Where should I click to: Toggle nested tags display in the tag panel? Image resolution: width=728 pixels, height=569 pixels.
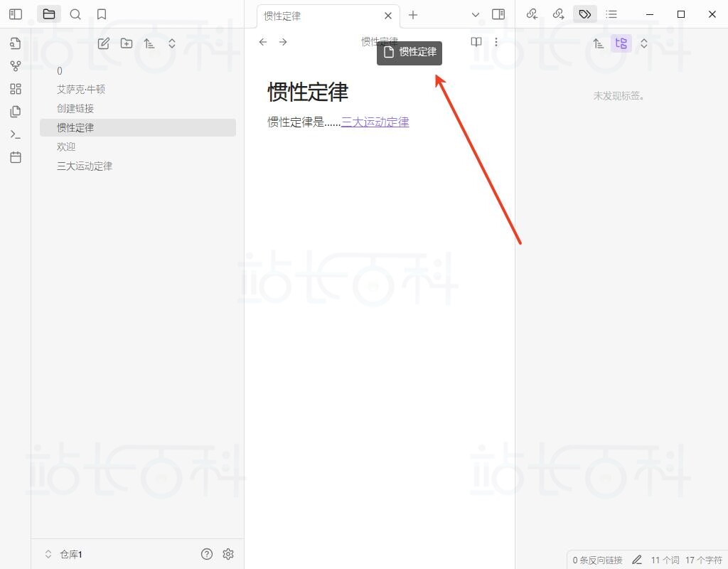[x=621, y=43]
